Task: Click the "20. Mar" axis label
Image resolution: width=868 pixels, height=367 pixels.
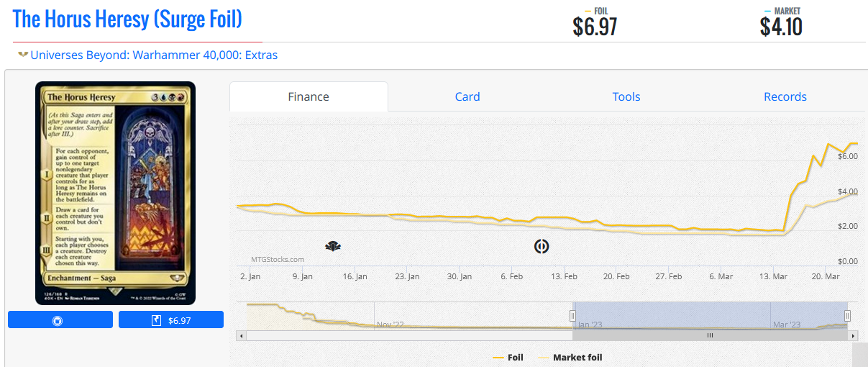Action: (826, 276)
